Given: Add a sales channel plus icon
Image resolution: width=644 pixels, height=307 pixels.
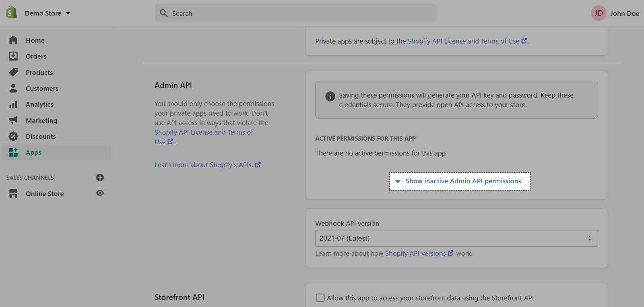Looking at the screenshot, I should pyautogui.click(x=100, y=177).
